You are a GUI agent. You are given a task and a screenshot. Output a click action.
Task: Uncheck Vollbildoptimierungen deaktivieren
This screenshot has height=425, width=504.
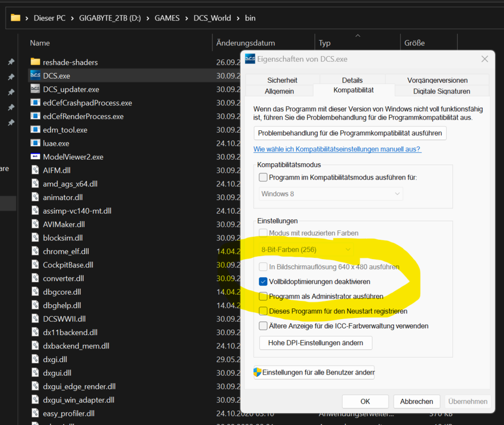tap(263, 281)
